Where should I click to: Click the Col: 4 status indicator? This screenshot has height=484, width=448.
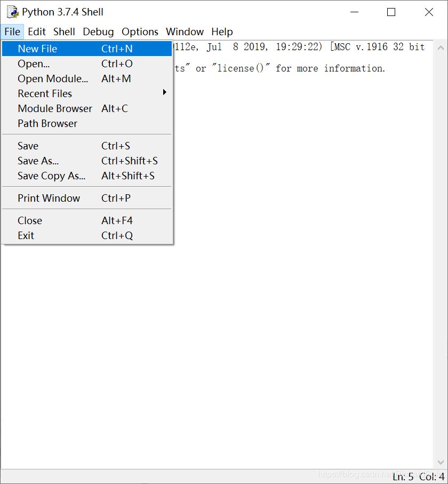click(x=431, y=477)
